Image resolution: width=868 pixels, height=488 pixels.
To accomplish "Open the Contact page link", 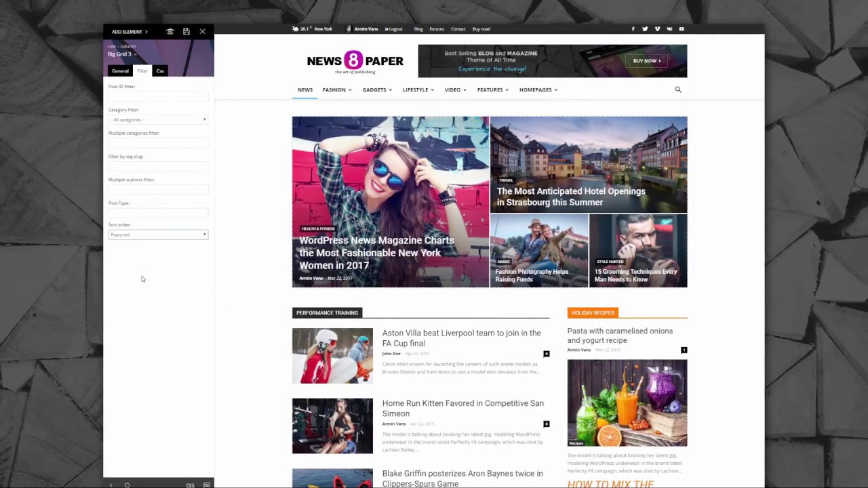I will coord(458,29).
